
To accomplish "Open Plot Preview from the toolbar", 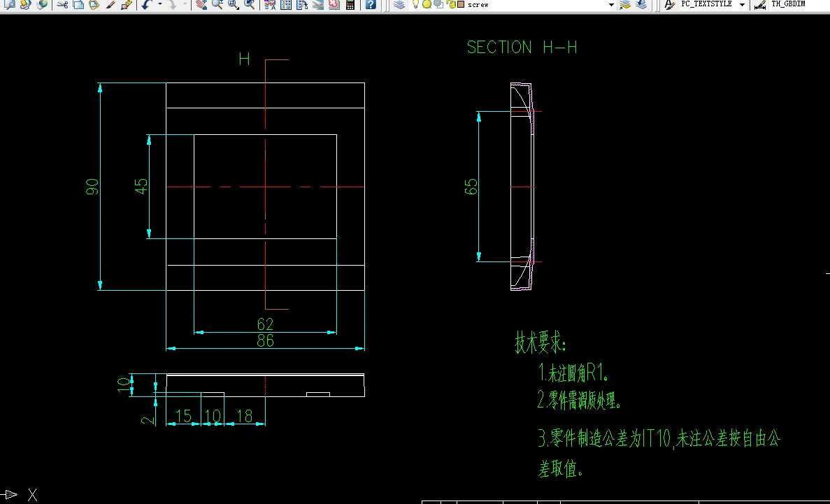I will 10,4.
